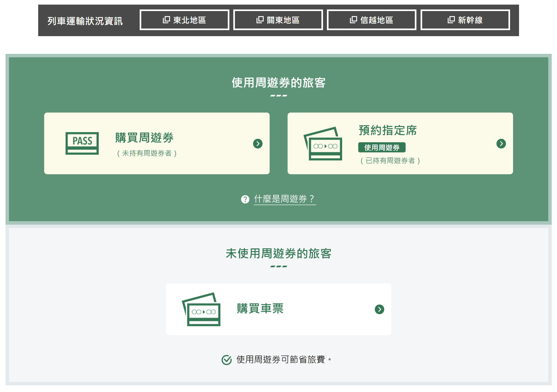The height and width of the screenshot is (392, 557).
Task: Select the 購買周遊券 card title
Action: click(x=144, y=138)
